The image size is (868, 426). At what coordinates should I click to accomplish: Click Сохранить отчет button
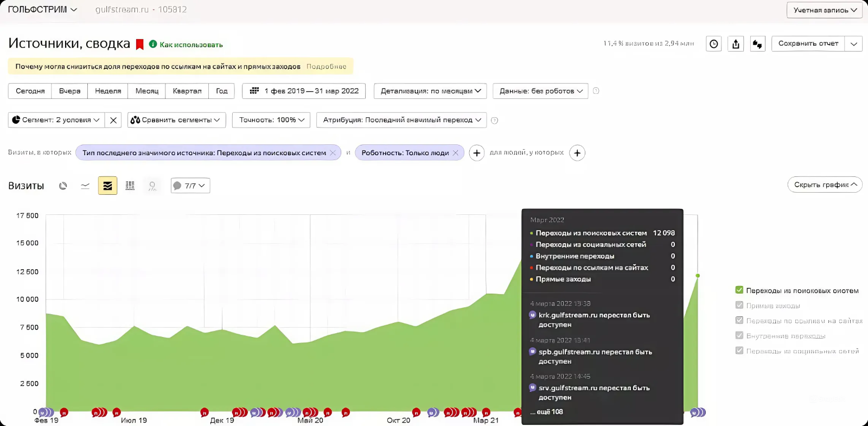[808, 43]
